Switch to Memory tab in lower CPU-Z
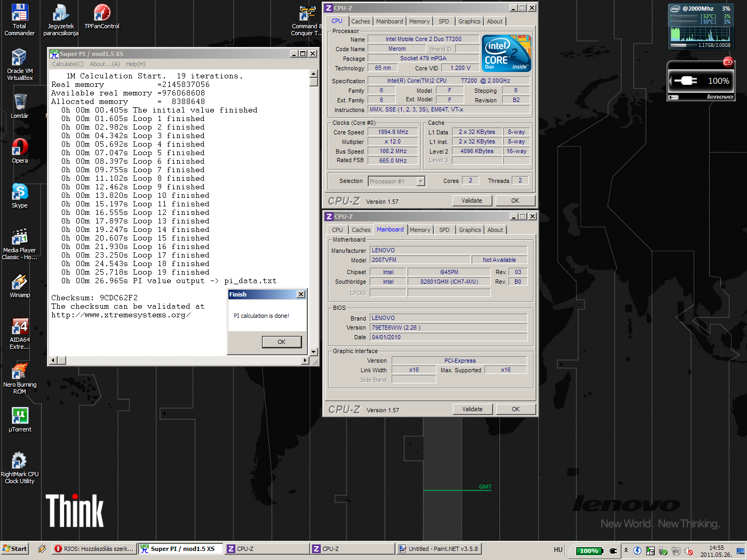Image resolution: width=747 pixels, height=560 pixels. point(420,230)
